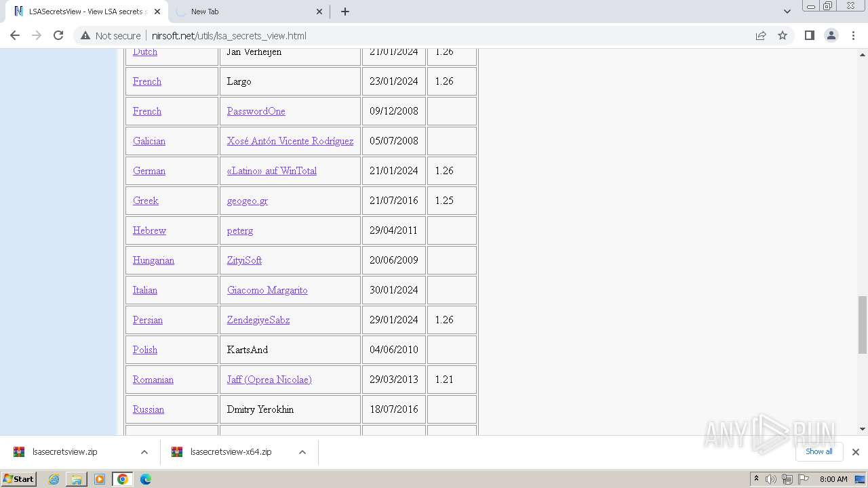Select the KartsAnd author text
The width and height of the screenshot is (868, 488).
248,350
